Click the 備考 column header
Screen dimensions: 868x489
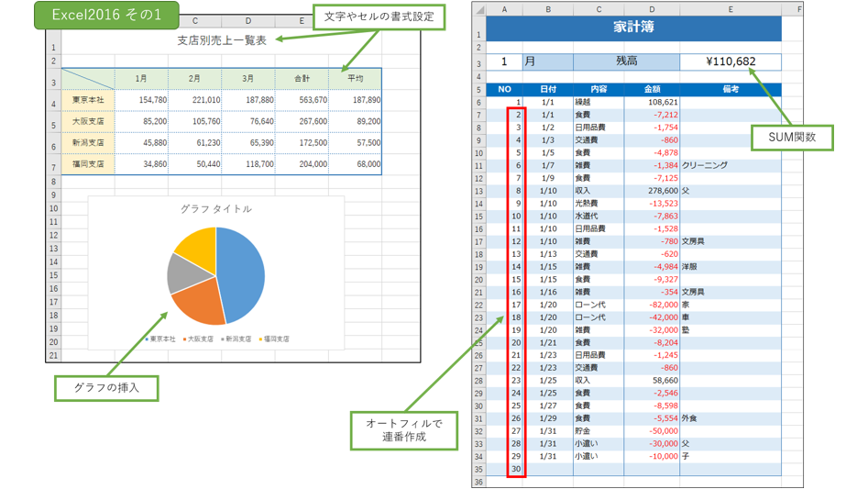730,90
